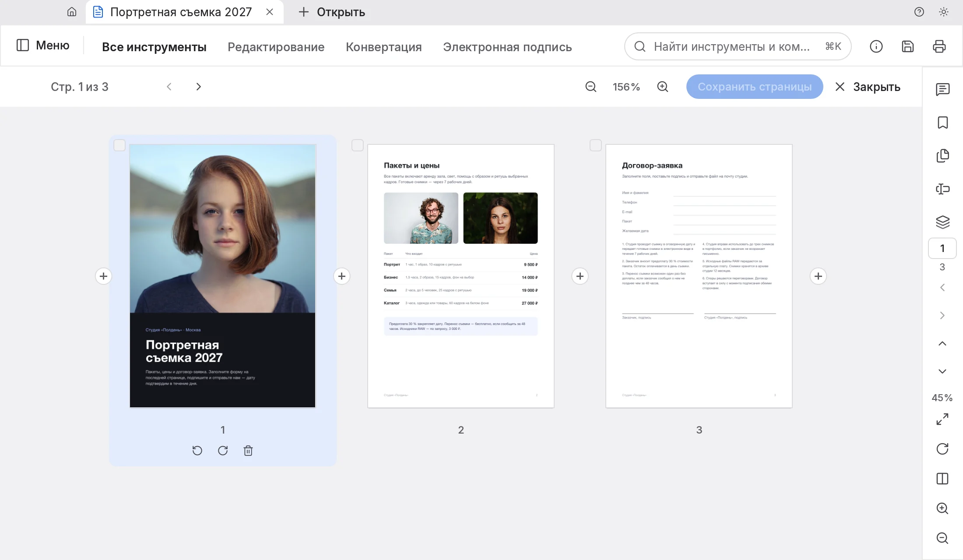The image size is (963, 560).
Task: Click the 156% zoom value
Action: click(x=626, y=87)
